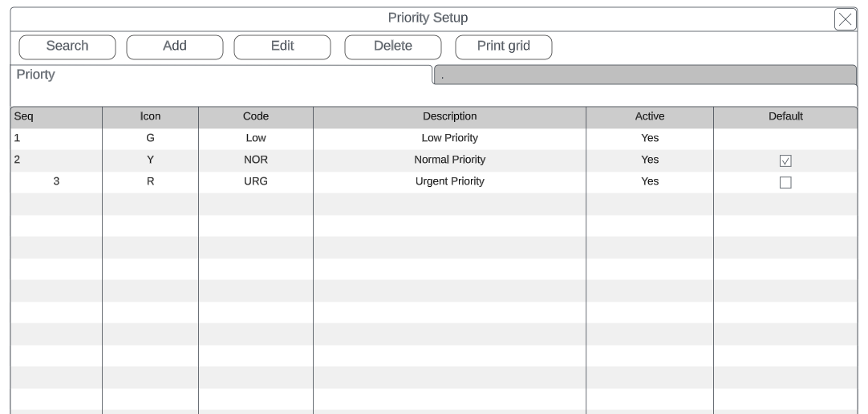Screen dimensions: 868x414
Task: Switch to the gray dot tab
Action: (x=645, y=75)
